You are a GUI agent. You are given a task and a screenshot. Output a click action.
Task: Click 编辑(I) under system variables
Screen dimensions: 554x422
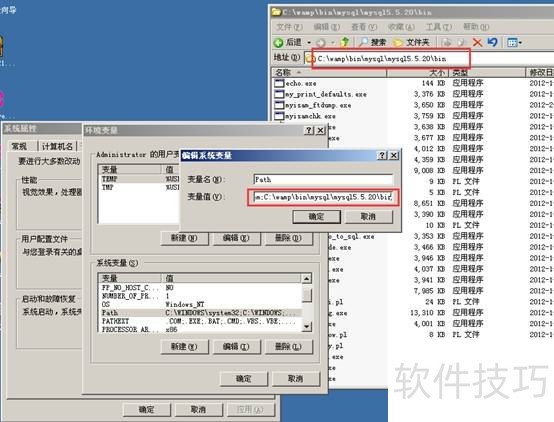[x=236, y=347]
